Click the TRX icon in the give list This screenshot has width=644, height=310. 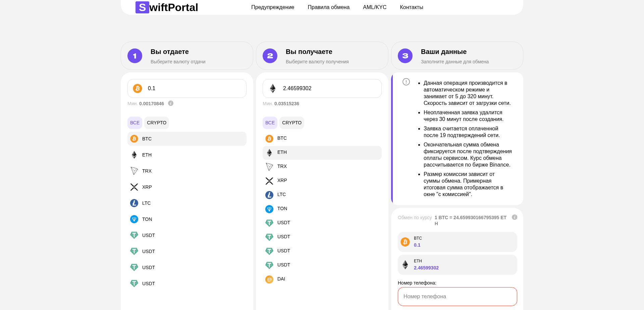point(134,171)
